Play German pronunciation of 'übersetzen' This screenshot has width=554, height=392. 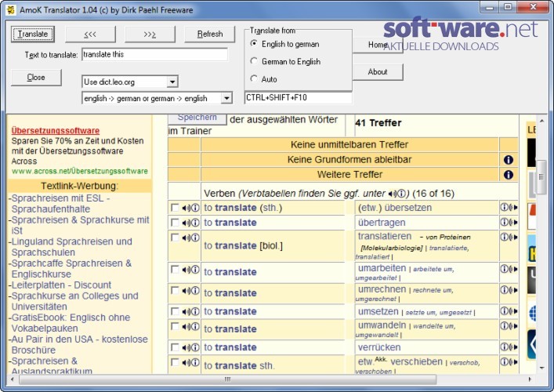[x=512, y=208]
